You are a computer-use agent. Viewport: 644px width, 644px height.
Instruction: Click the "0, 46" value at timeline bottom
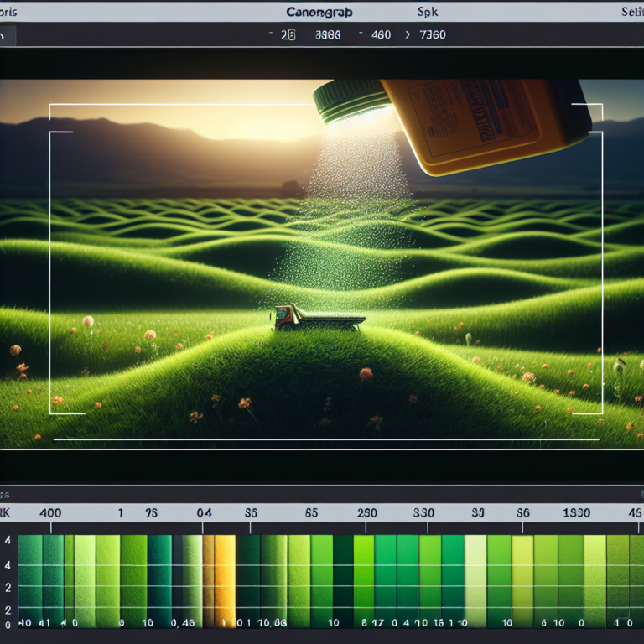[x=183, y=623]
